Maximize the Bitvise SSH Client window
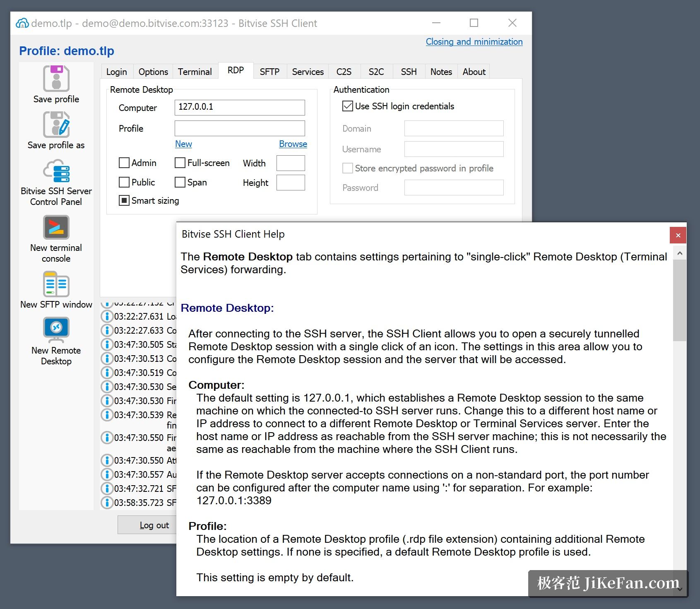700x609 pixels. click(474, 23)
